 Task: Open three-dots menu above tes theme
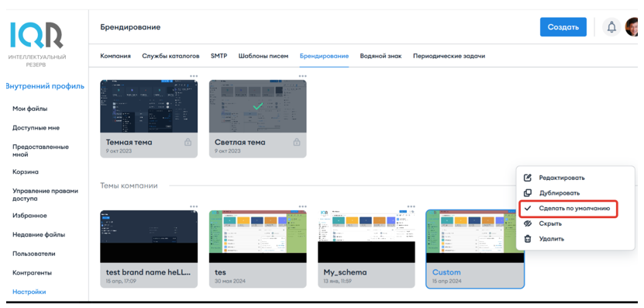coord(302,206)
